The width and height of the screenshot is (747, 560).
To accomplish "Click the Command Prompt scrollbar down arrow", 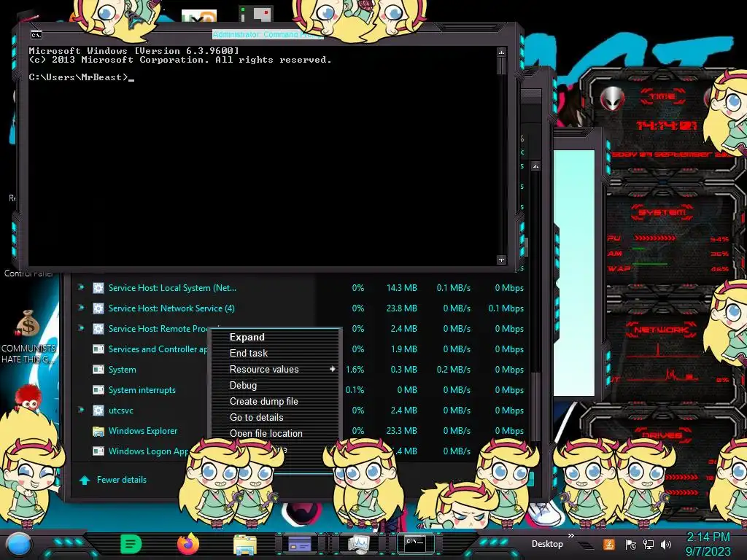I will [501, 260].
